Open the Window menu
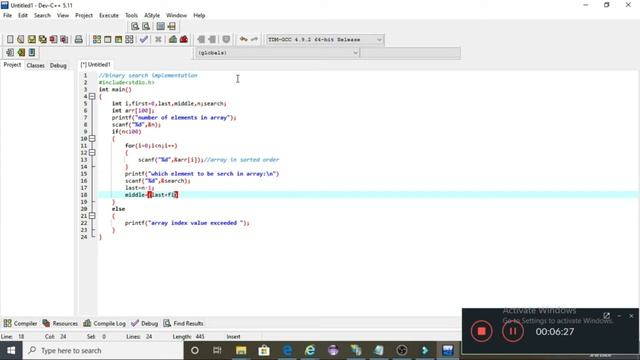Viewport: 640px width, 360px height. coord(176,15)
